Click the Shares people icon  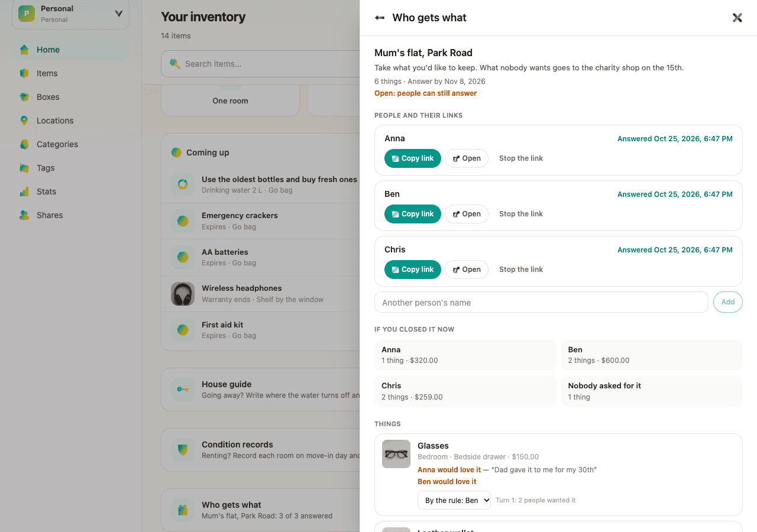point(24,215)
